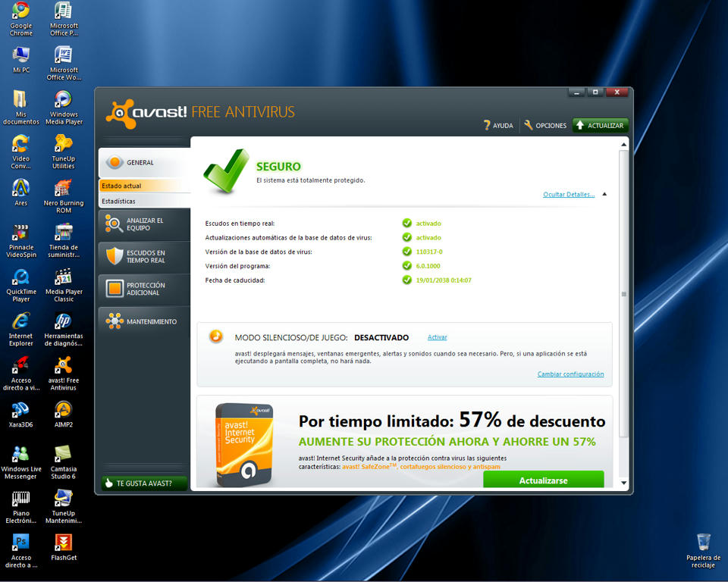Launch Camtasia Studio 6 icon

(x=64, y=462)
